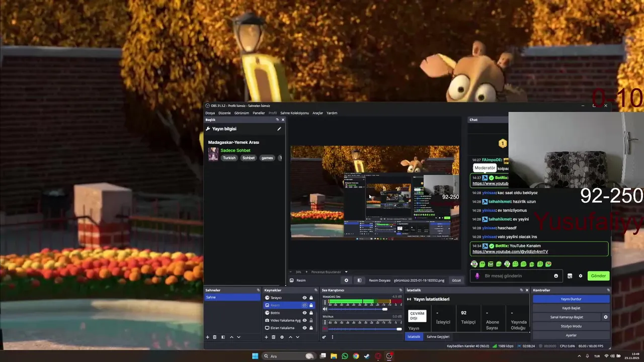Open the Araçlar menu
The image size is (644, 362).
[x=317, y=113]
